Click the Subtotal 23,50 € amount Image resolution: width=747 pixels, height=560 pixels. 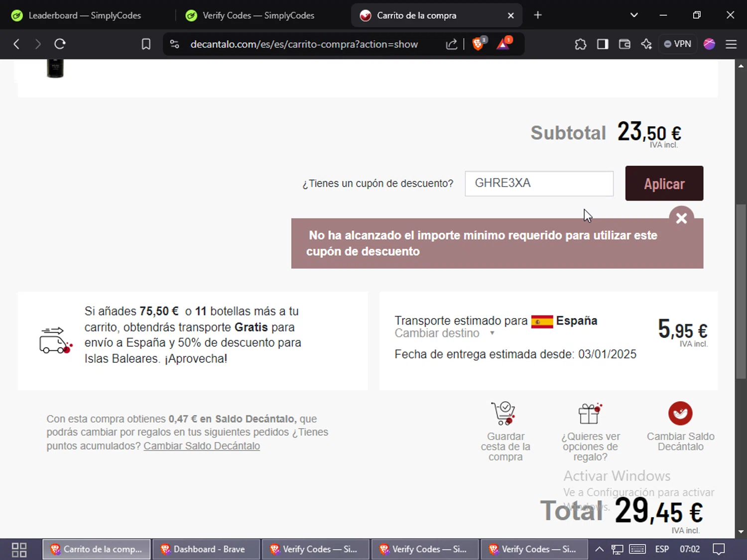click(649, 133)
